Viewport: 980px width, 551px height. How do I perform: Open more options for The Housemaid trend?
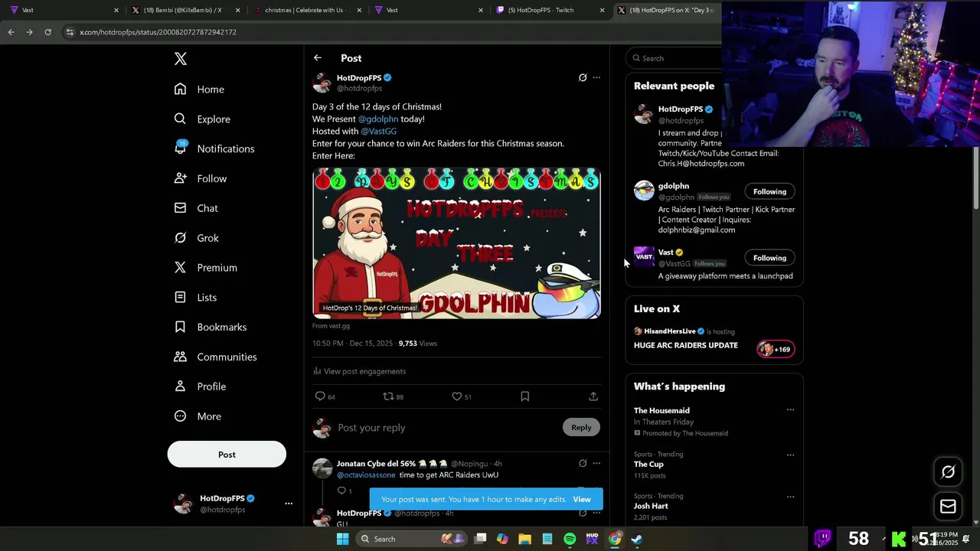point(790,410)
